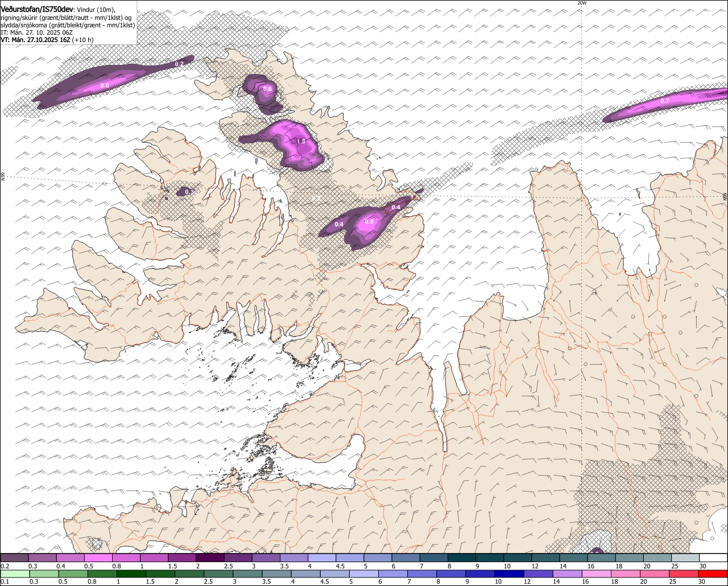Viewport: 728px width, 586px height.
Task: Click the 0.6 precipitation value label
Action: click(x=105, y=85)
